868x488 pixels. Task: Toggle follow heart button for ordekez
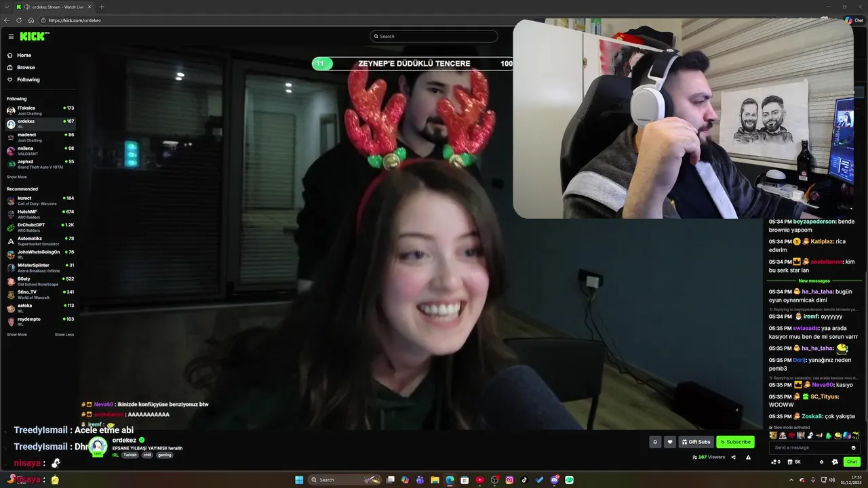670,442
